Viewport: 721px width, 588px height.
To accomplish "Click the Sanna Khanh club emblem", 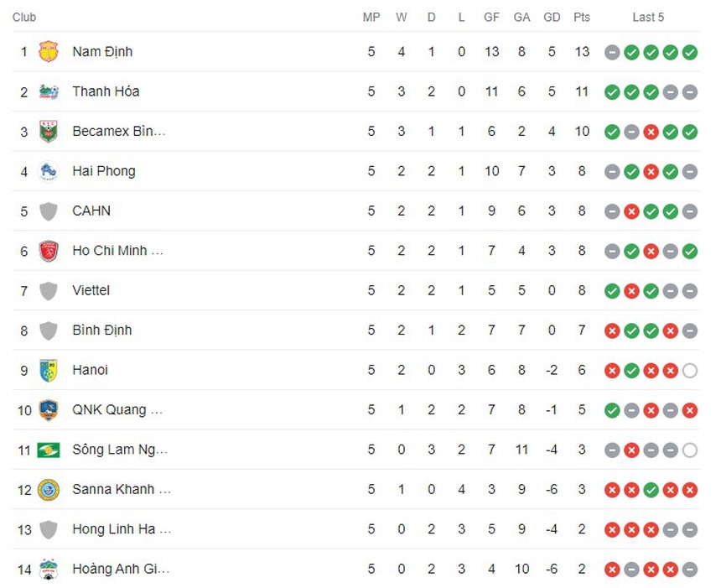I will click(x=49, y=489).
